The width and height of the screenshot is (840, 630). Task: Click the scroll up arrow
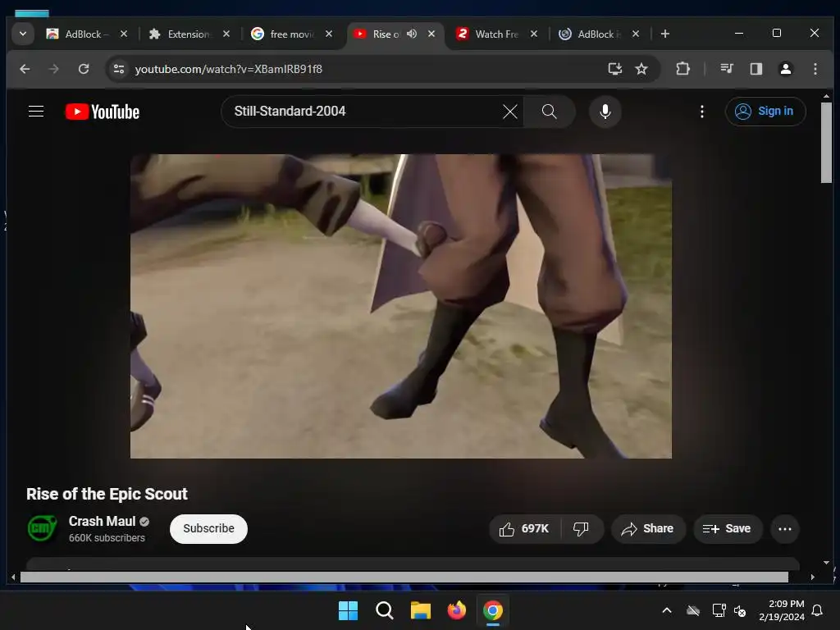pyautogui.click(x=826, y=97)
